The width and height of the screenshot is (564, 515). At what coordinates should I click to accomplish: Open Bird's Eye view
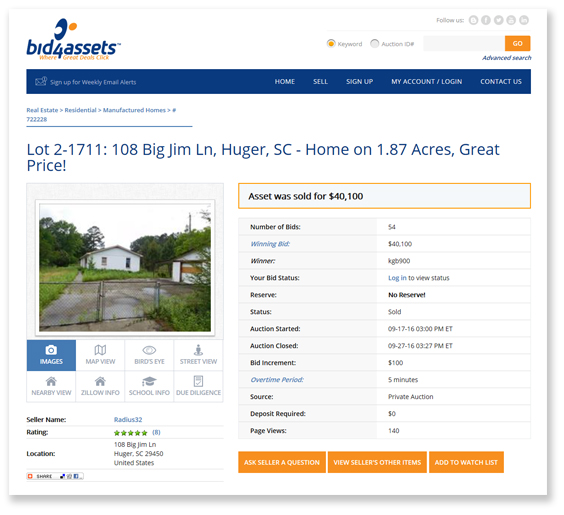point(149,355)
